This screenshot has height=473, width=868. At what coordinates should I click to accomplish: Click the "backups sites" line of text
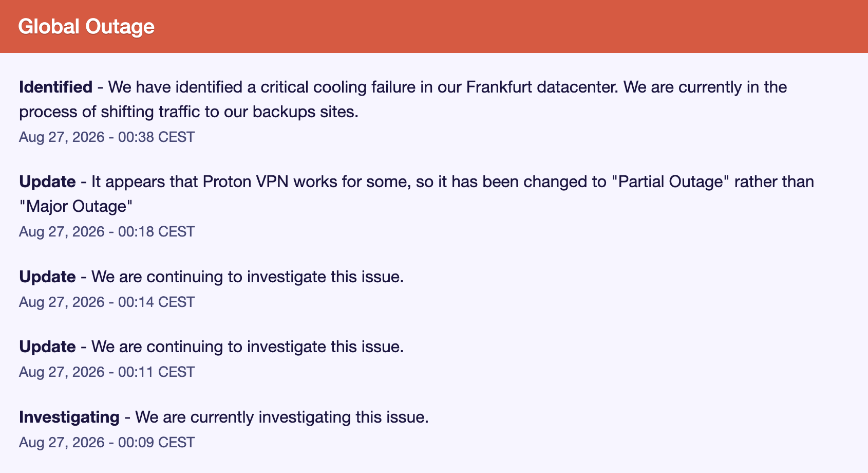pyautogui.click(x=188, y=112)
